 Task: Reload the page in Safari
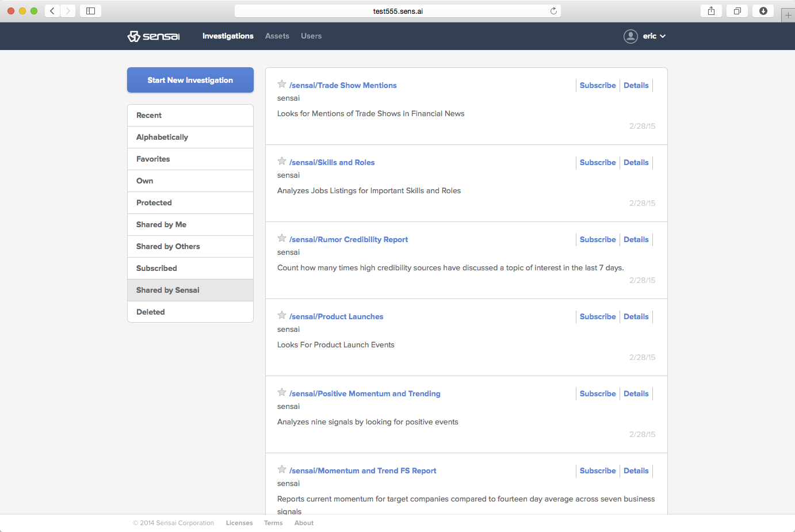pyautogui.click(x=553, y=11)
